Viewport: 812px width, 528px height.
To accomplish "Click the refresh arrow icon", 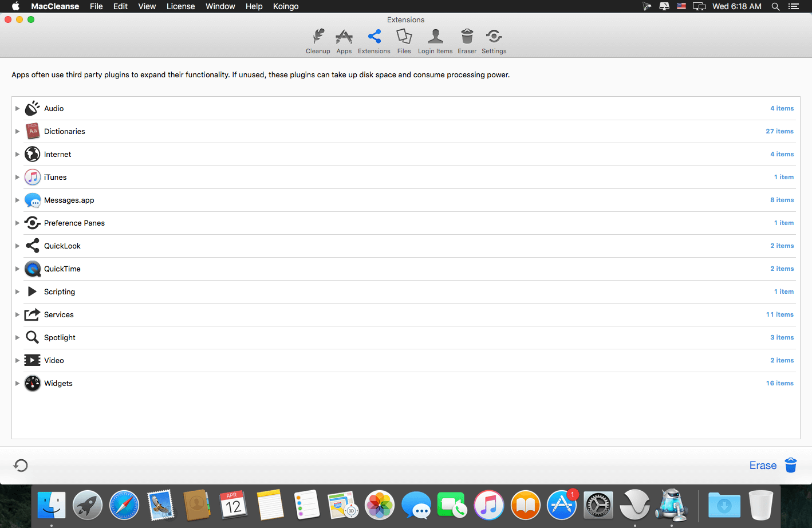I will tap(21, 466).
